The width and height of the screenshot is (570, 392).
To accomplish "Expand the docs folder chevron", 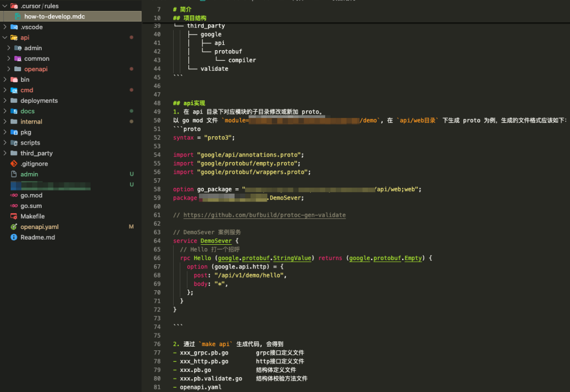I will pyautogui.click(x=5, y=111).
